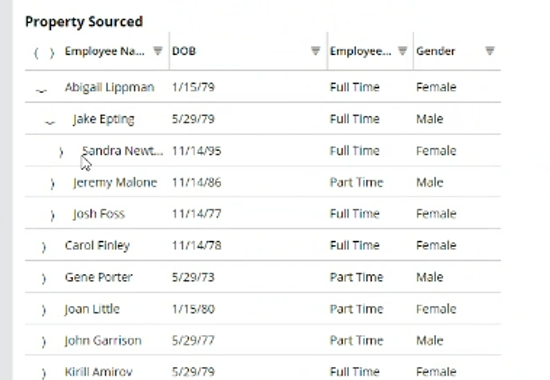This screenshot has width=550, height=380.
Task: Expand the John Garrison row
Action: tap(43, 341)
